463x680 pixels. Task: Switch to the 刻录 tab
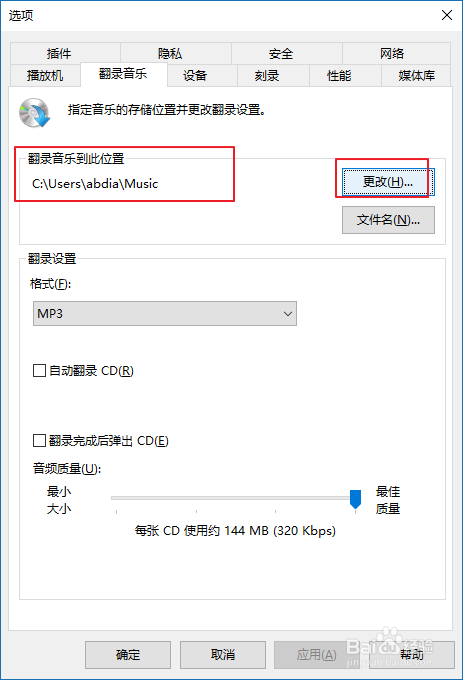click(x=267, y=75)
